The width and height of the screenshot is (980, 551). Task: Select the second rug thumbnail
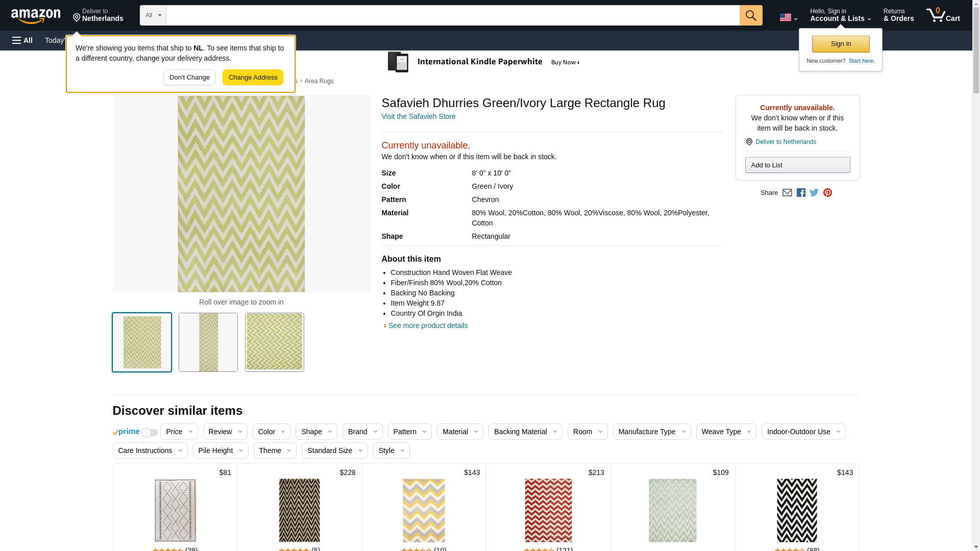[x=208, y=342]
